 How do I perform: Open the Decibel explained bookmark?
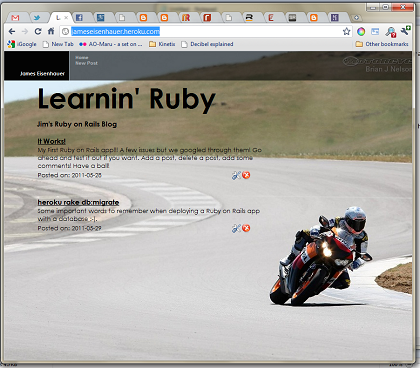point(207,44)
